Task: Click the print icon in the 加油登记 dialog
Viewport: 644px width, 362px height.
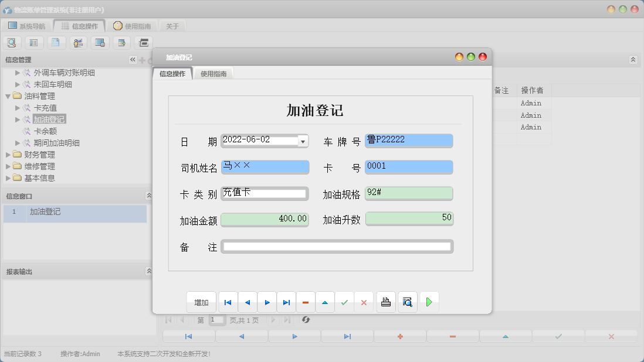Action: 385,302
